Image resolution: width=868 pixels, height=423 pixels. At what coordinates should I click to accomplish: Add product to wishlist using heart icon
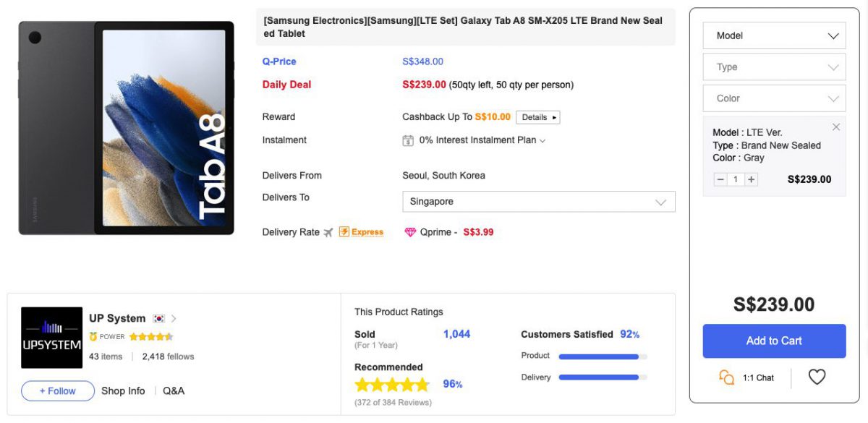click(817, 377)
